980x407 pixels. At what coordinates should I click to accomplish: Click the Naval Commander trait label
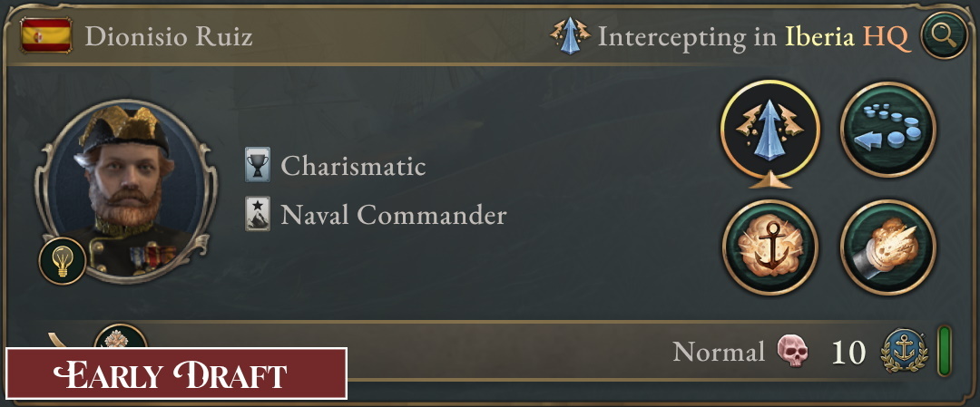pyautogui.click(x=393, y=215)
